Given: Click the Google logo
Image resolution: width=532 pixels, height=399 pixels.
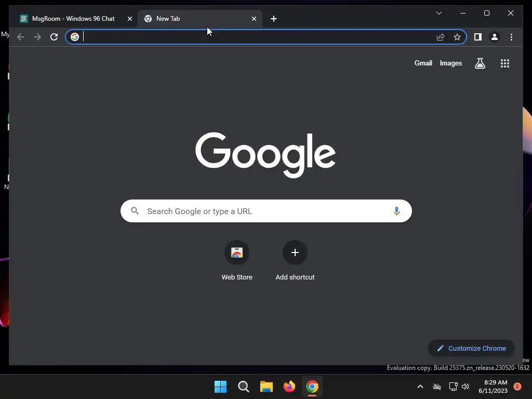Looking at the screenshot, I should (x=265, y=155).
